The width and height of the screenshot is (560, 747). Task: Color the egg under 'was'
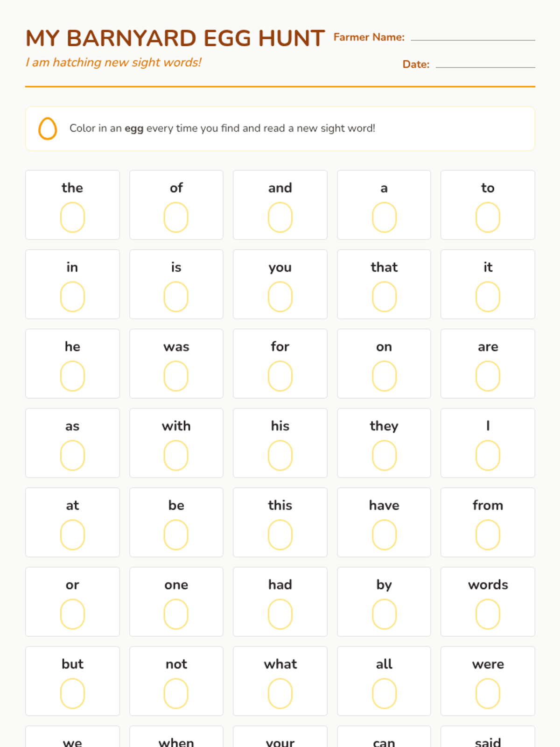tap(176, 376)
